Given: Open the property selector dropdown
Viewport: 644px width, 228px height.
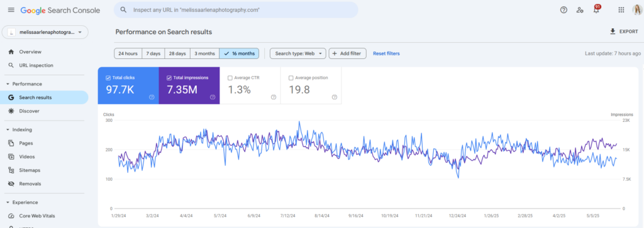Looking at the screenshot, I should [45, 33].
